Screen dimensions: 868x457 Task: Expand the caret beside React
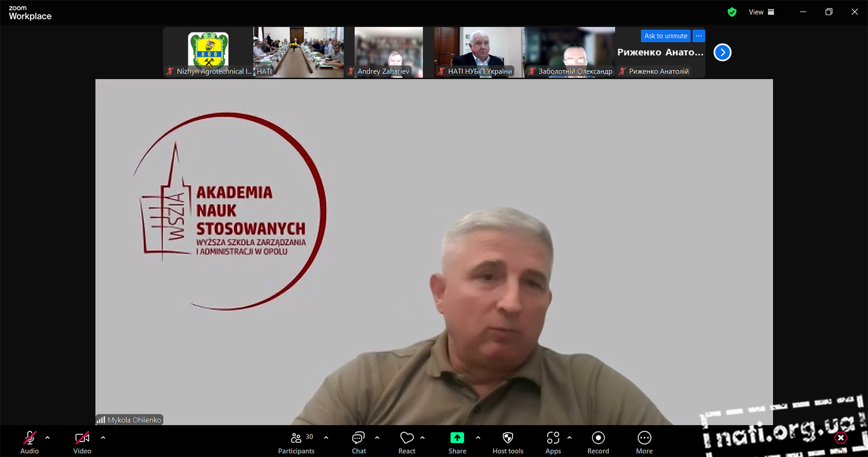pos(422,438)
